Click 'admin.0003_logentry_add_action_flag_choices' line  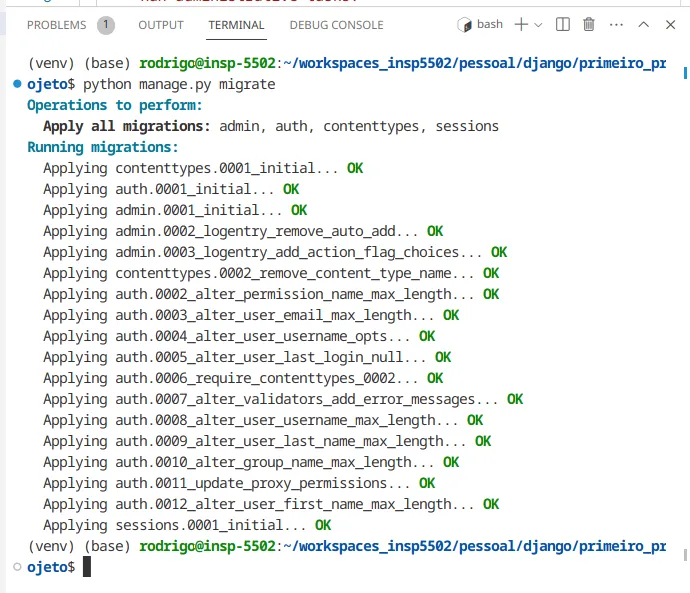275,252
